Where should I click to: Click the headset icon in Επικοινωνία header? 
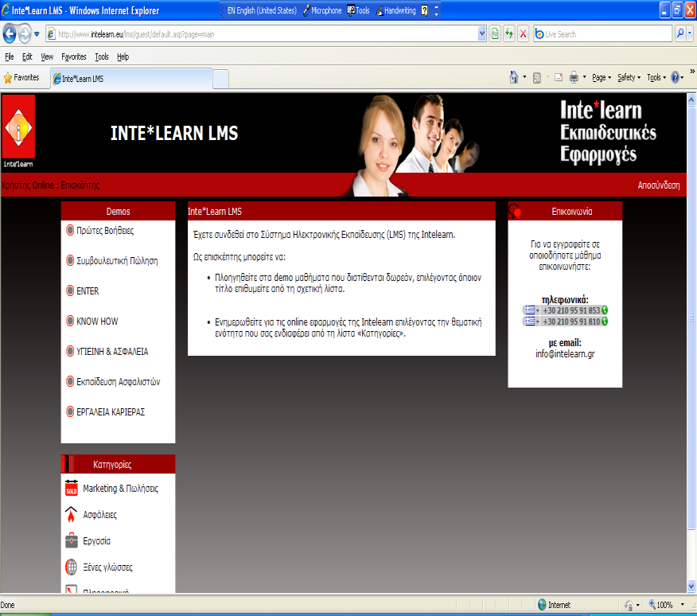[x=515, y=211]
